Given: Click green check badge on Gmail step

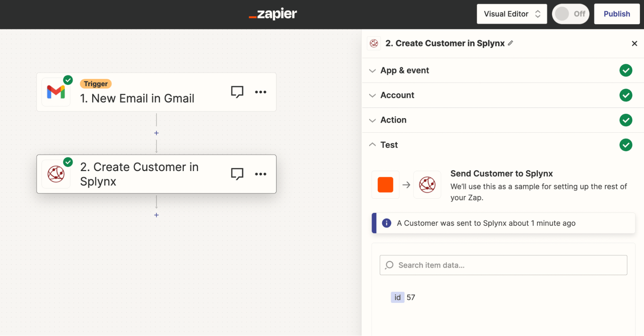Looking at the screenshot, I should click(x=68, y=80).
